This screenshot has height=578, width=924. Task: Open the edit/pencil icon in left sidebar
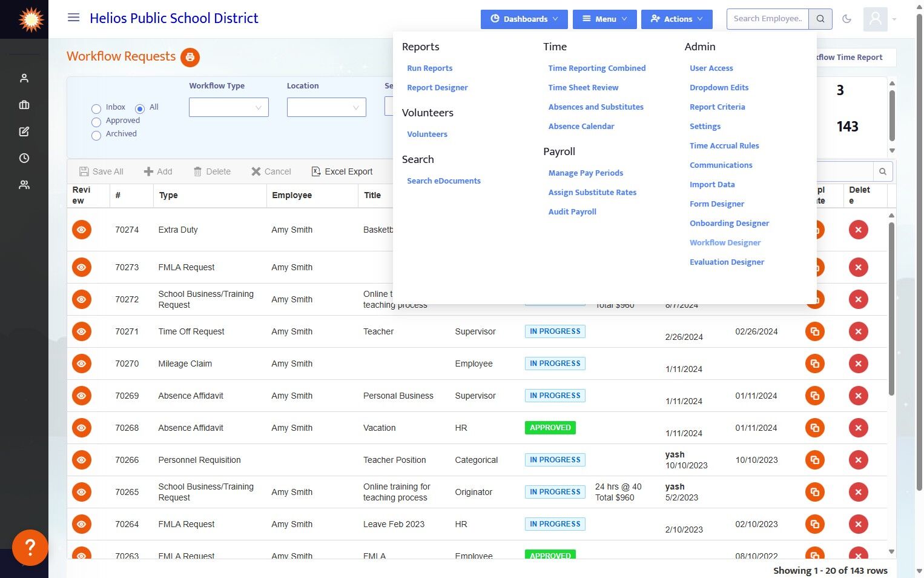(x=24, y=131)
